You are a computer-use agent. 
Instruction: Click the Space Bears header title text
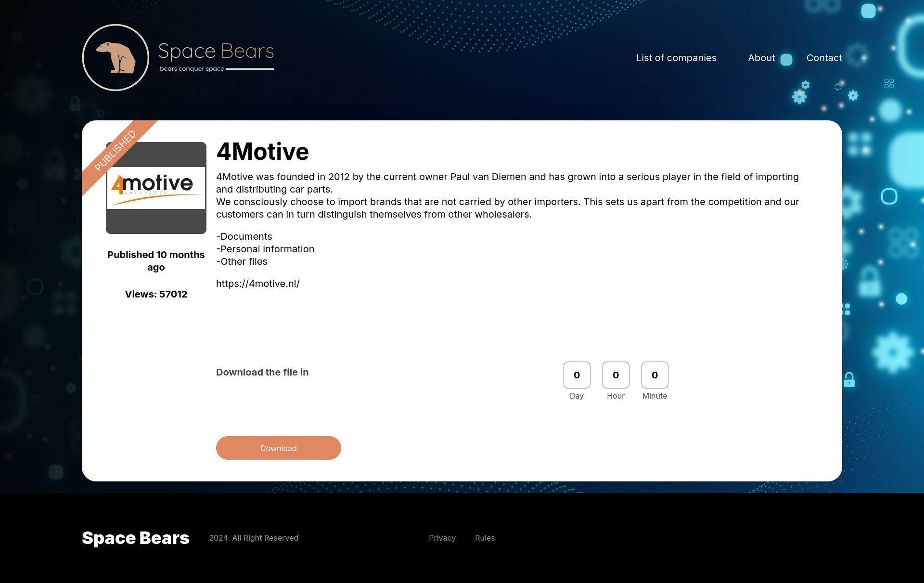(x=216, y=51)
